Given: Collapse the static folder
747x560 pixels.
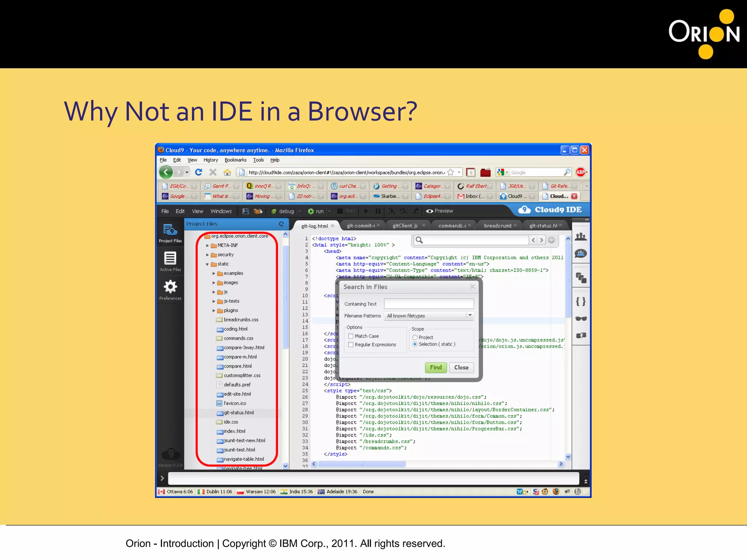Looking at the screenshot, I should [x=207, y=264].
